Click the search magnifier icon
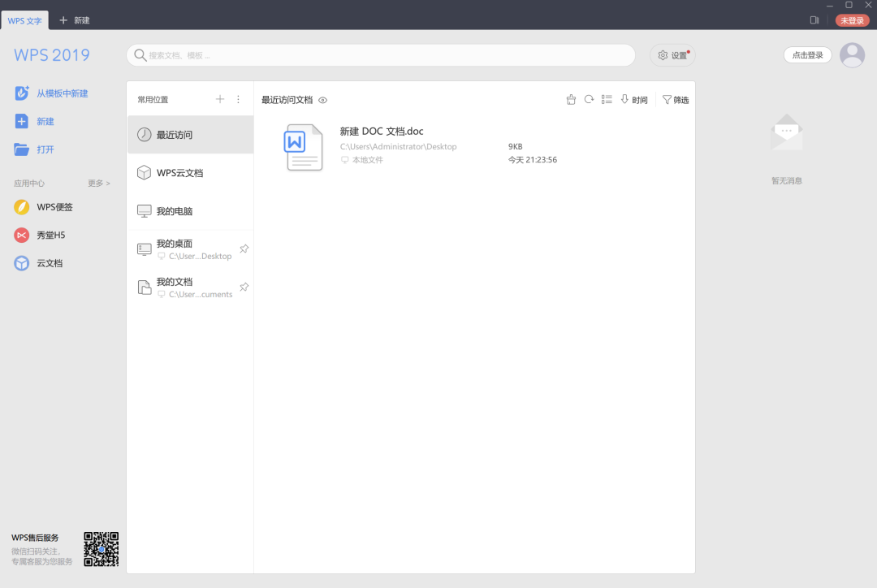Image resolution: width=877 pixels, height=588 pixels. coord(140,55)
